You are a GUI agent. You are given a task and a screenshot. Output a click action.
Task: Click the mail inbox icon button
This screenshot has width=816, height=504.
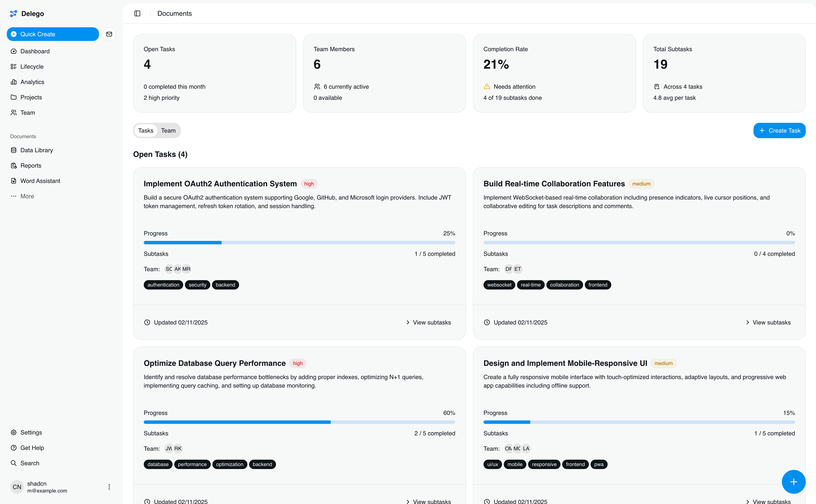pyautogui.click(x=109, y=34)
